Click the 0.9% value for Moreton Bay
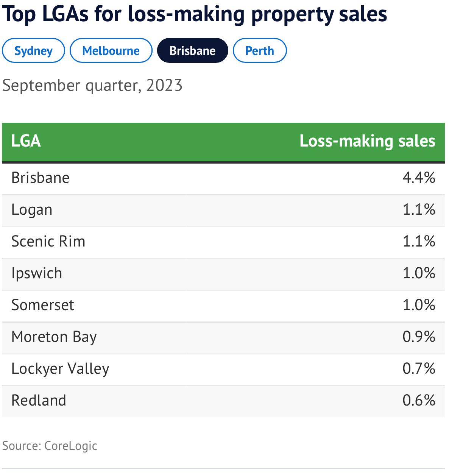Viewport: 449px width, 476px height. tap(419, 337)
